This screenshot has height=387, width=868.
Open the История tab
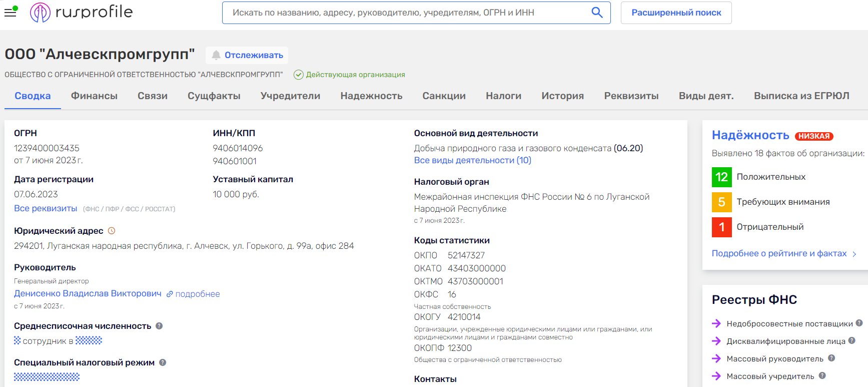562,96
